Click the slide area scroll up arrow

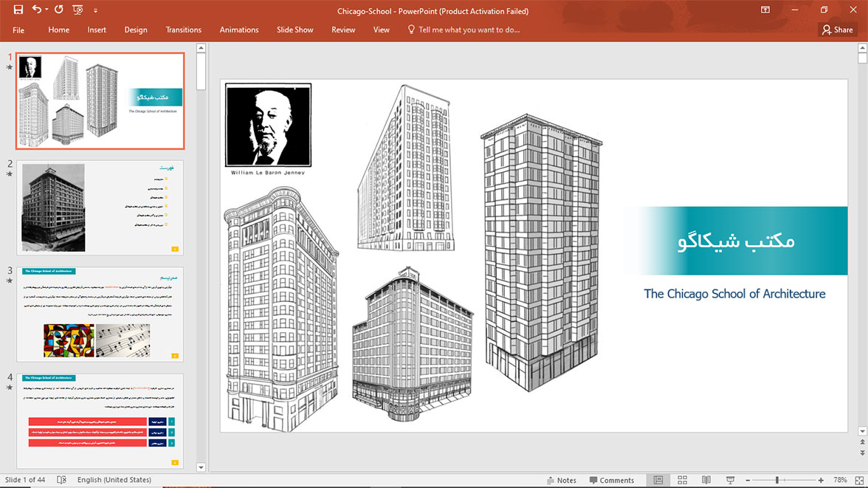click(x=862, y=48)
